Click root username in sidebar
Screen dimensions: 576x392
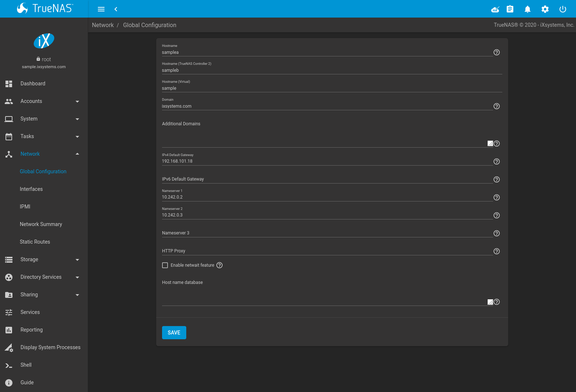[x=46, y=59]
